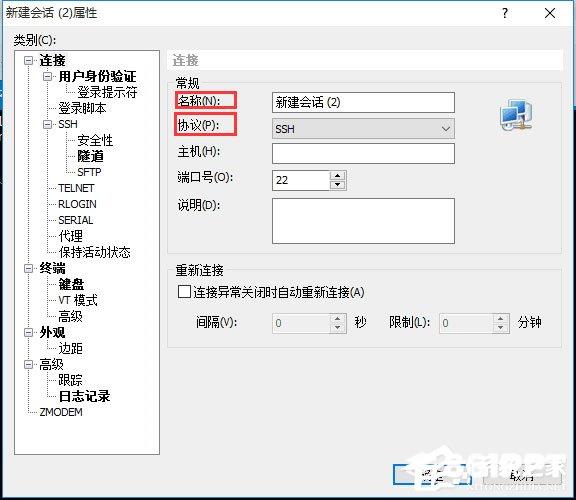Screen dimensions: 576x500
Task: Click the 主机 host input field
Action: pos(363,153)
